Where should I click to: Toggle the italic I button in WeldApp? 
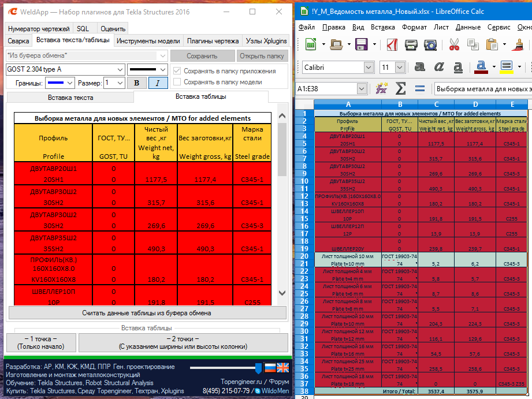[158, 83]
